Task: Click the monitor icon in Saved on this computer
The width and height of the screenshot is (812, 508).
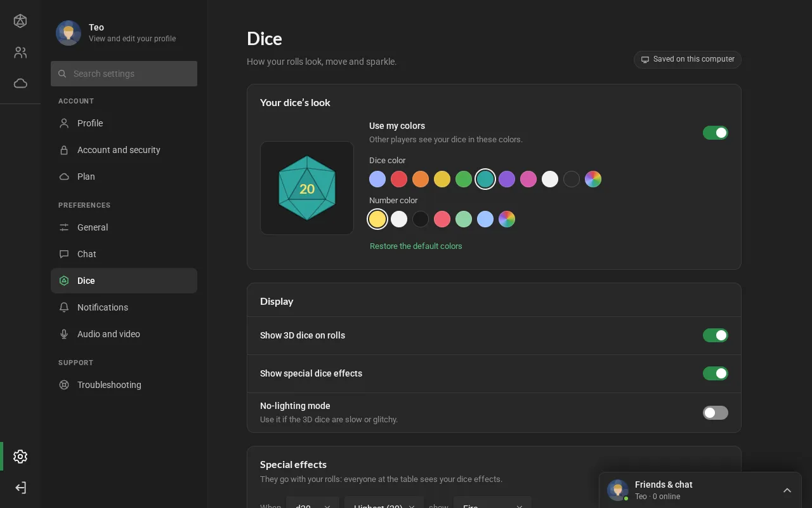Action: click(645, 59)
